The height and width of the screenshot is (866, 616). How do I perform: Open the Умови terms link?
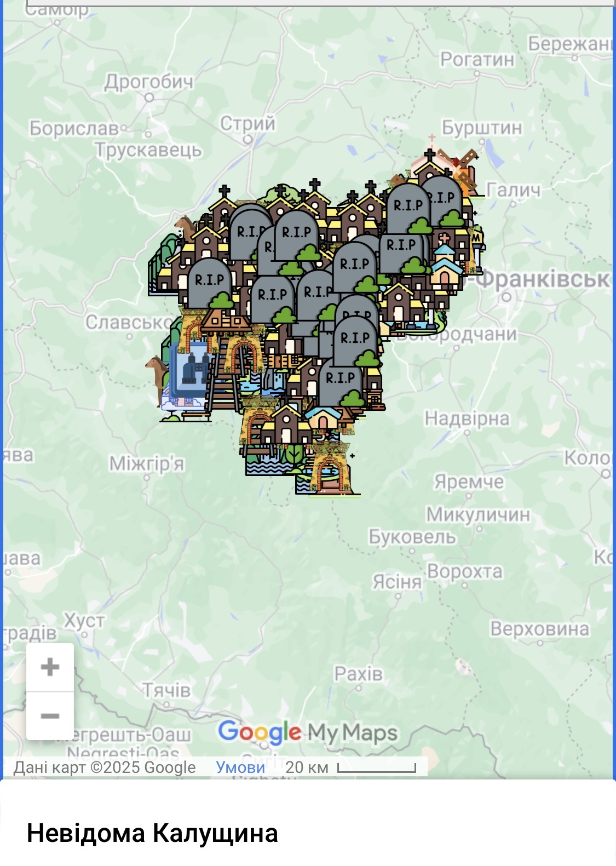pos(240,767)
